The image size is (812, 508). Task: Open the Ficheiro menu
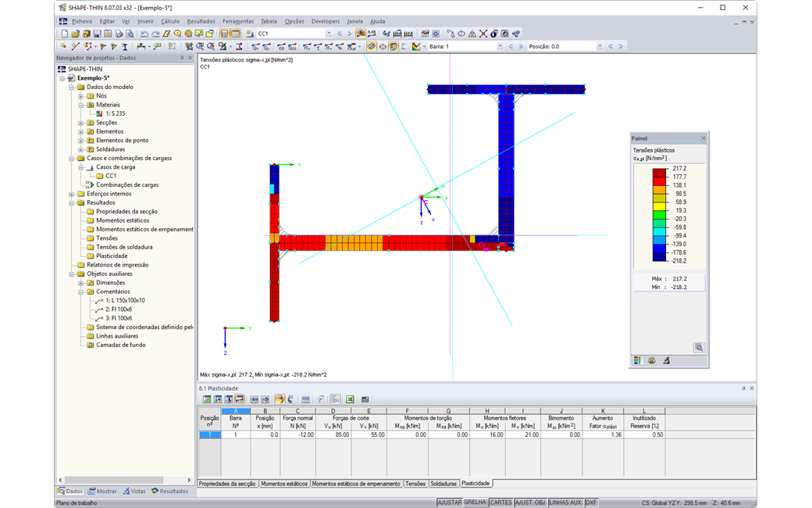coord(82,21)
